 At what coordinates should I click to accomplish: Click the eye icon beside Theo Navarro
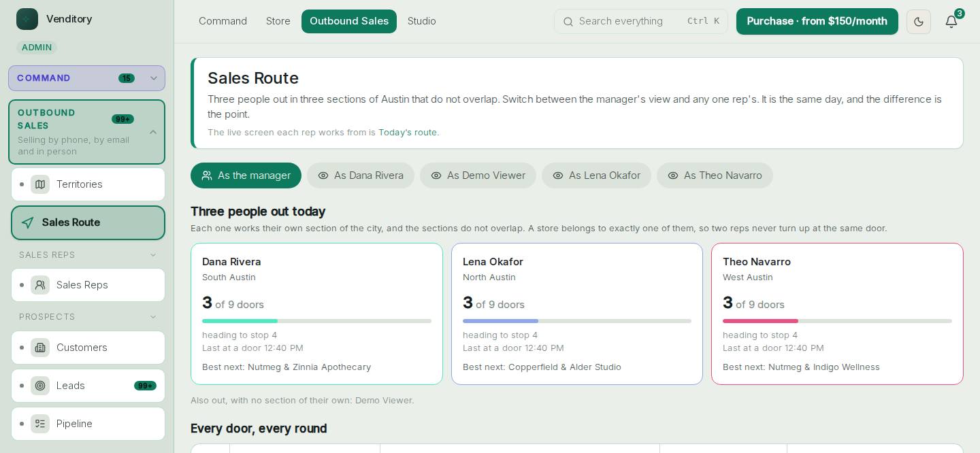673,175
